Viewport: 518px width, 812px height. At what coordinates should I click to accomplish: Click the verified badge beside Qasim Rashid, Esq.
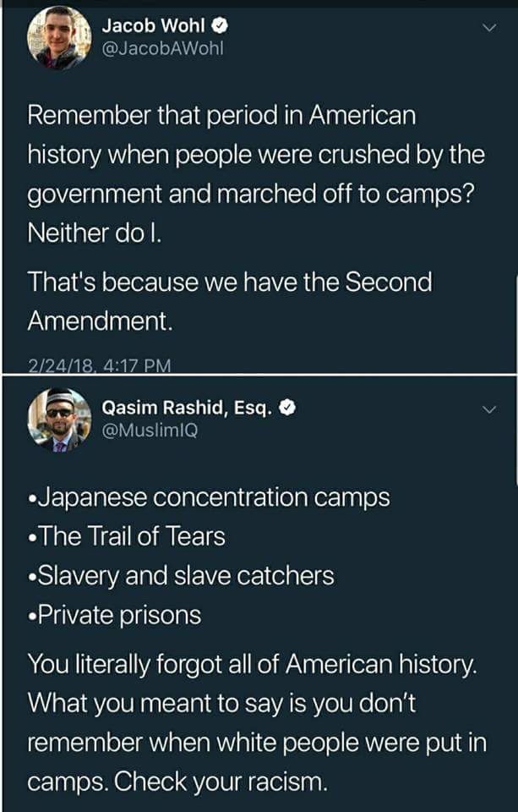[287, 408]
